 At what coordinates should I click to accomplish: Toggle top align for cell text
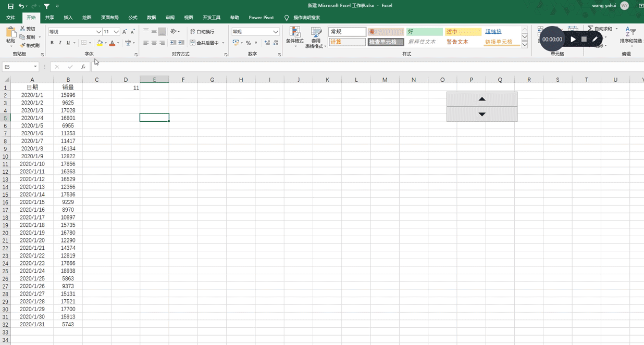(146, 31)
